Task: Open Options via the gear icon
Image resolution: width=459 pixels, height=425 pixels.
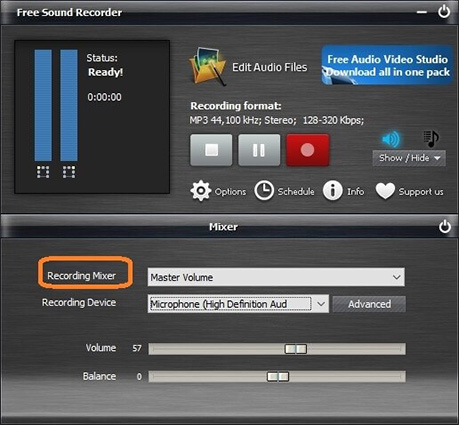Action: coord(201,191)
